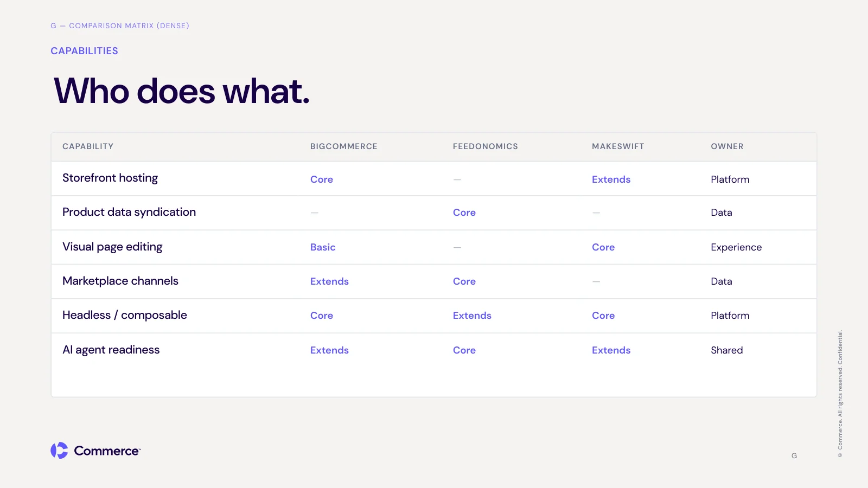Click BigCommerce 'Core' in Storefront hosting row
This screenshot has height=488, width=868.
coord(322,179)
